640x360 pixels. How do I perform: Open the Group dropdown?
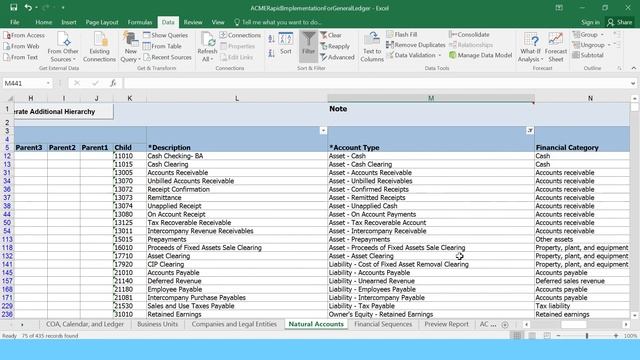click(588, 35)
